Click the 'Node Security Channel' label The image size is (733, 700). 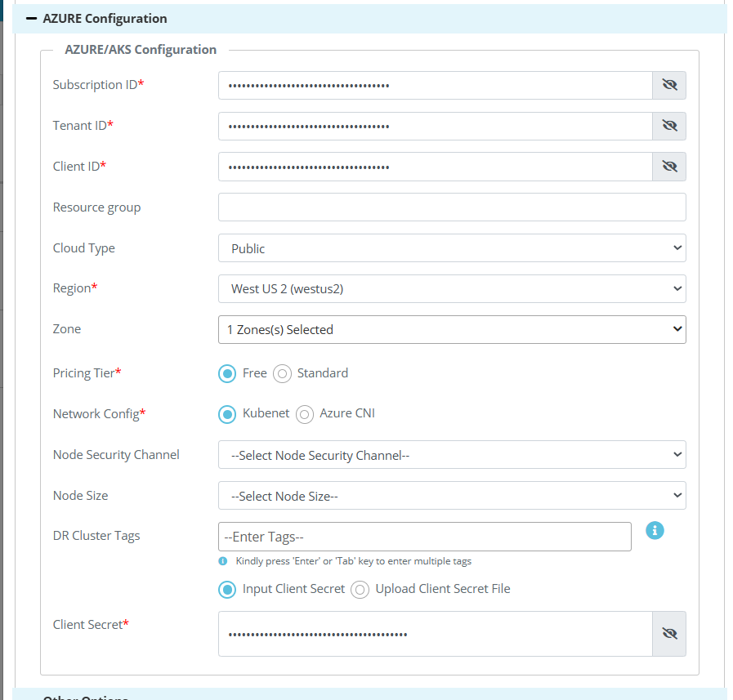click(116, 455)
